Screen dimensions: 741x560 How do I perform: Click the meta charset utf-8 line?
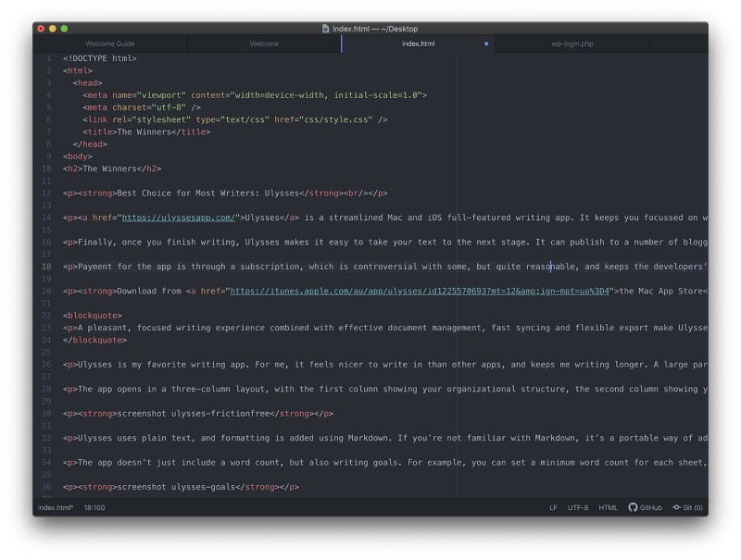point(142,107)
